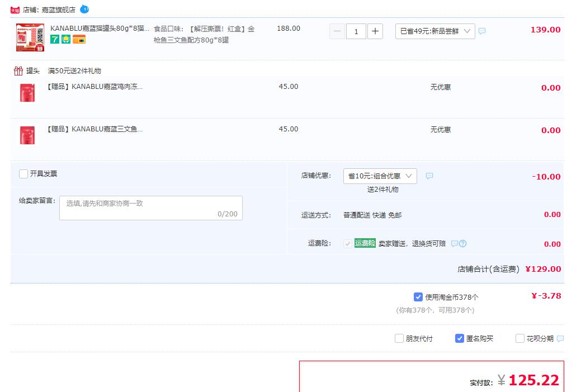
Task: Click the comment bubble icon next to 已省49元 dropdown
Action: (x=482, y=31)
